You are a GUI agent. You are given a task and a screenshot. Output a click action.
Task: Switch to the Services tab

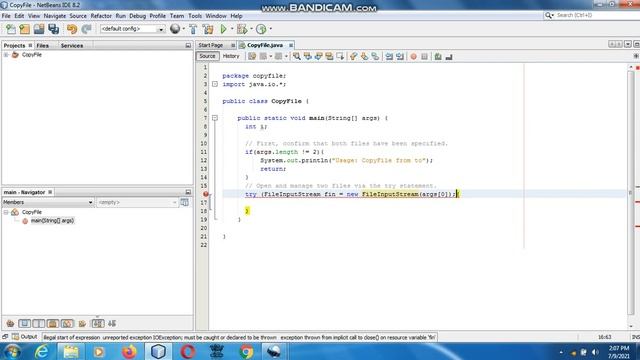[x=72, y=46]
